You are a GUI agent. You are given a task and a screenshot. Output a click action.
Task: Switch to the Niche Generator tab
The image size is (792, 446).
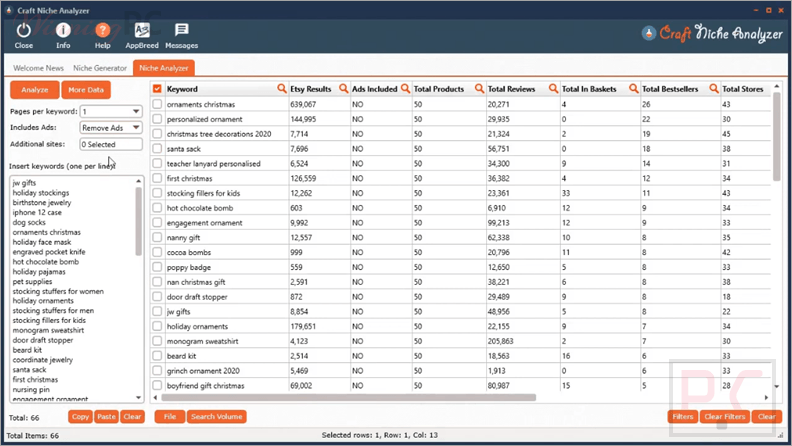coord(100,68)
